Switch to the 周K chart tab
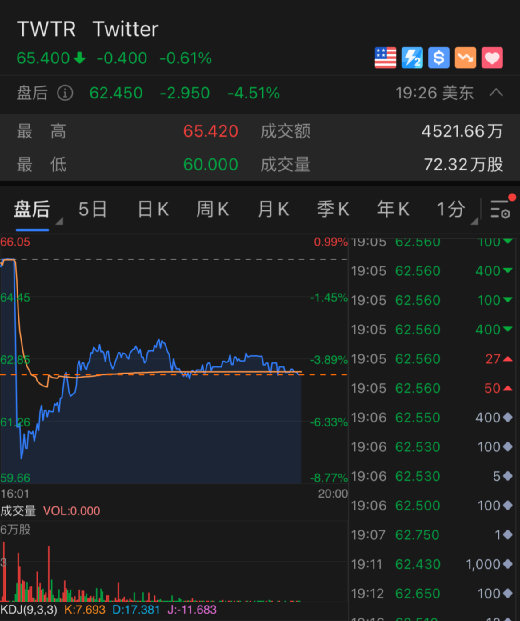The height and width of the screenshot is (621, 520). click(x=213, y=209)
